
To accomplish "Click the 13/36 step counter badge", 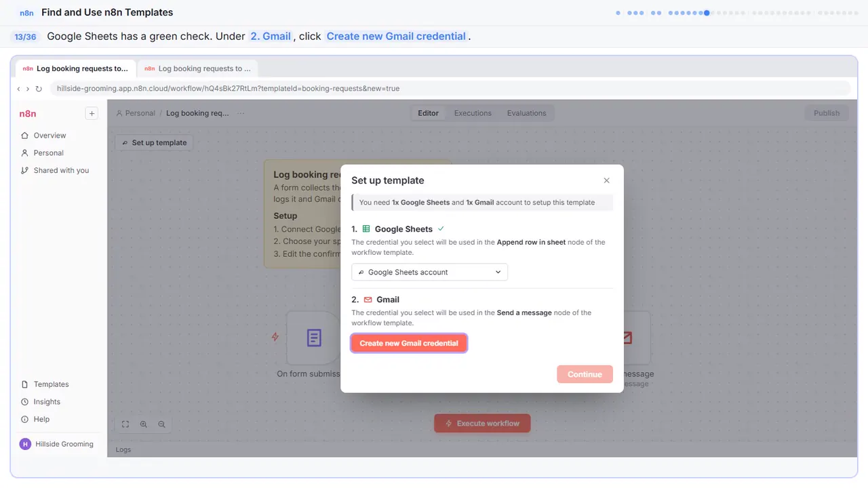I will [25, 37].
